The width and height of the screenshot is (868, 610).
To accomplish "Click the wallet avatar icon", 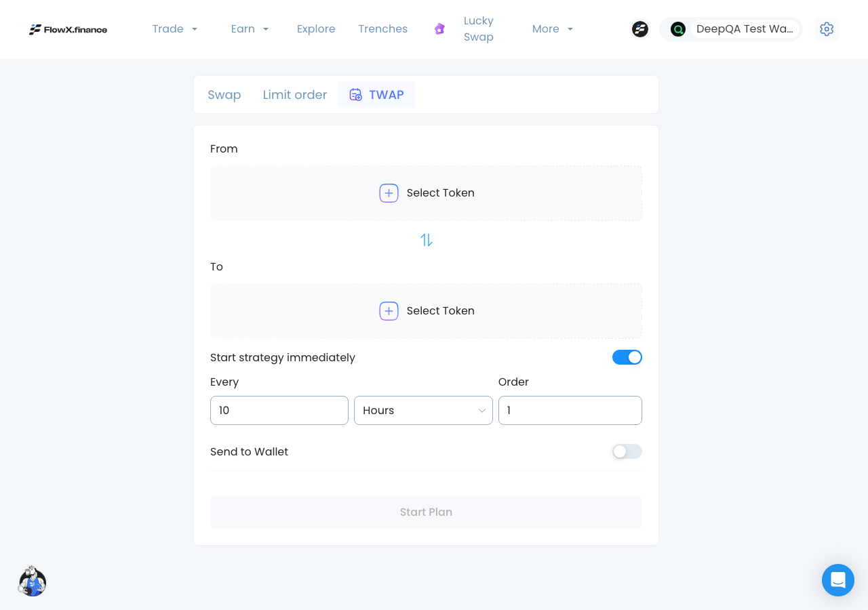I will (x=678, y=29).
